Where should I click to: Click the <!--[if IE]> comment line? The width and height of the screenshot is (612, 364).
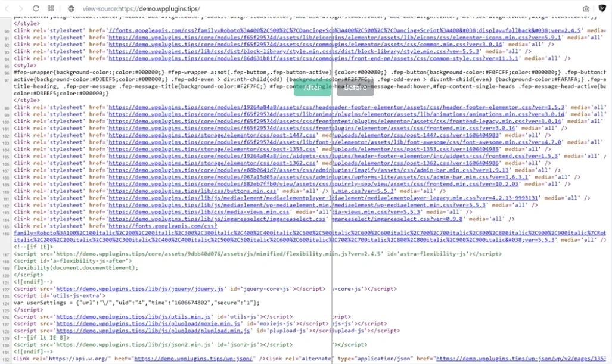coord(33,247)
